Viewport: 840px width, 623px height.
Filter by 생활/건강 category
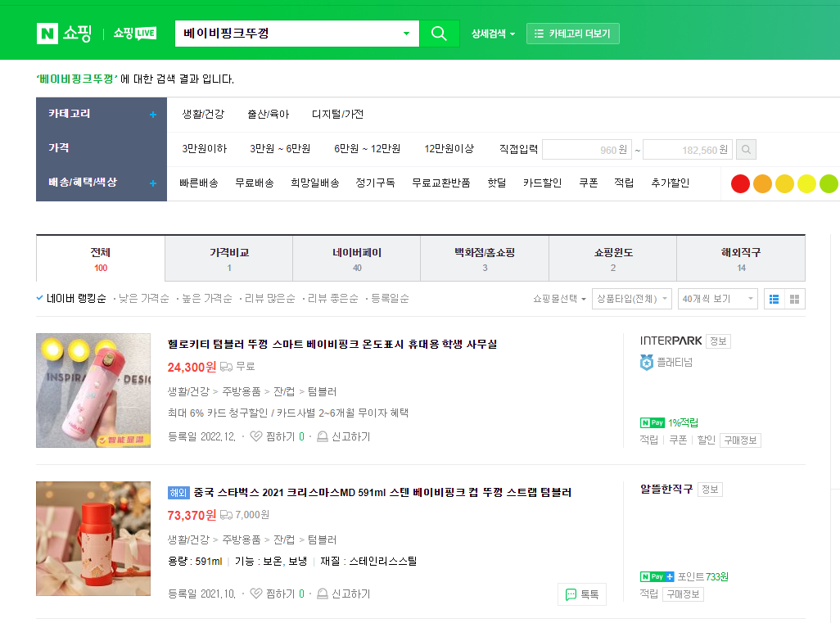(203, 114)
